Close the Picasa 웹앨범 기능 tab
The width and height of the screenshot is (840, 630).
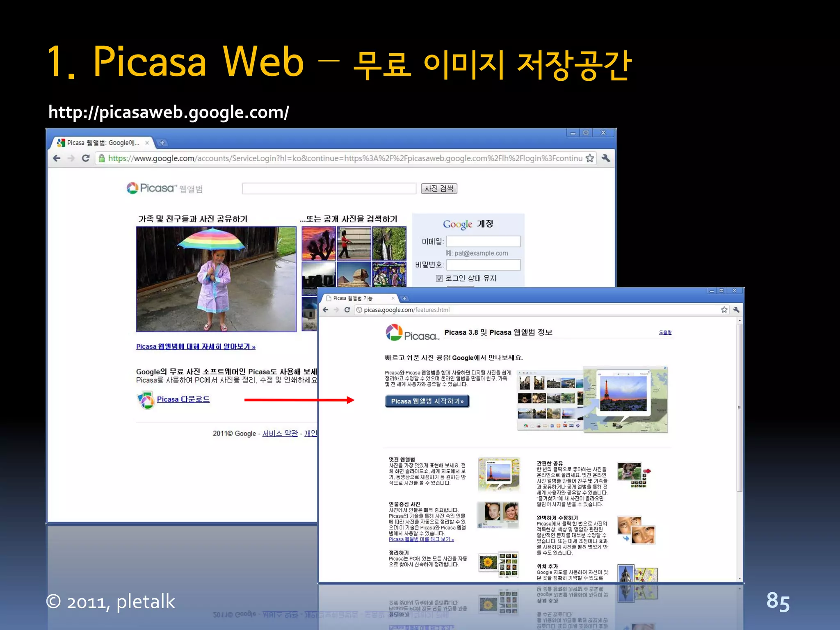[x=393, y=298]
